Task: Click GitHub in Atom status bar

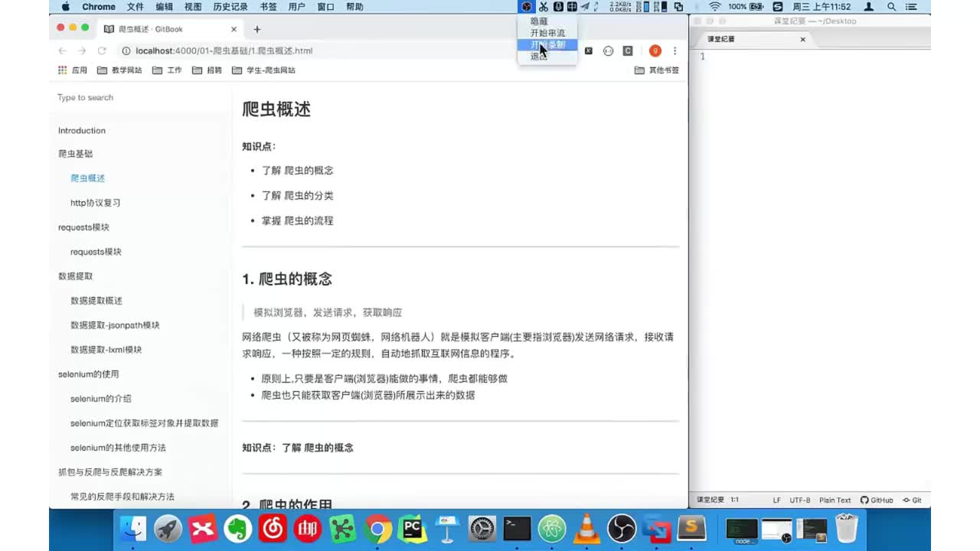Action: (x=877, y=500)
